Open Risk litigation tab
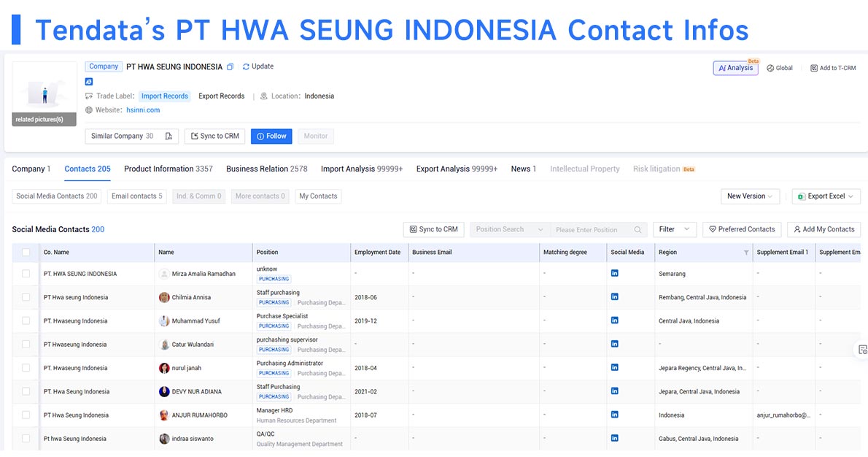 click(664, 169)
